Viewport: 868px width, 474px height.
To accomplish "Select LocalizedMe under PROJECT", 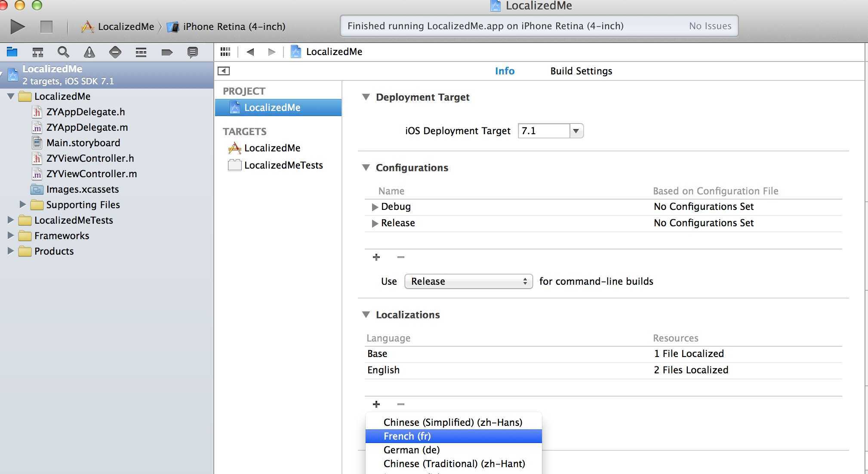I will point(278,108).
